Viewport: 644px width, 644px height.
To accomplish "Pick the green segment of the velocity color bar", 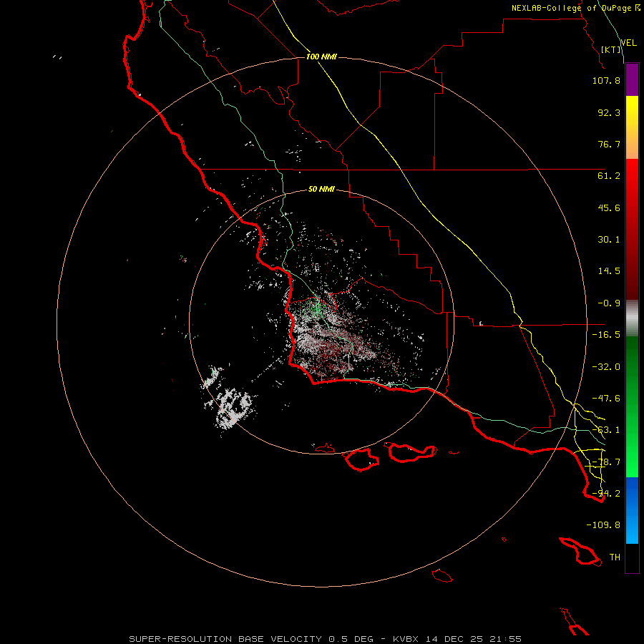I will tap(632, 406).
